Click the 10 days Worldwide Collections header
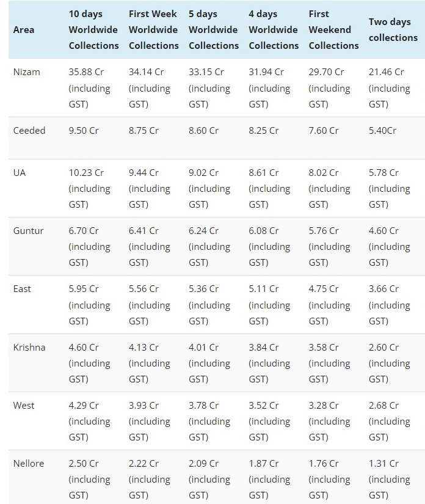 click(93, 29)
